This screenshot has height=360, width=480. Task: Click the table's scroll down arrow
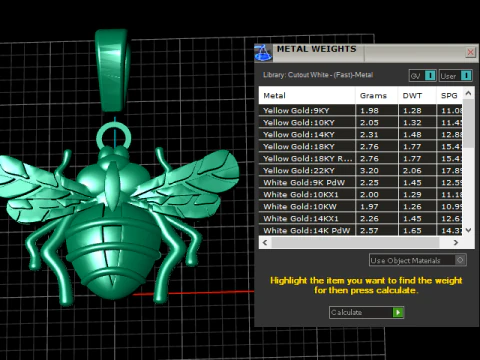coord(468,230)
